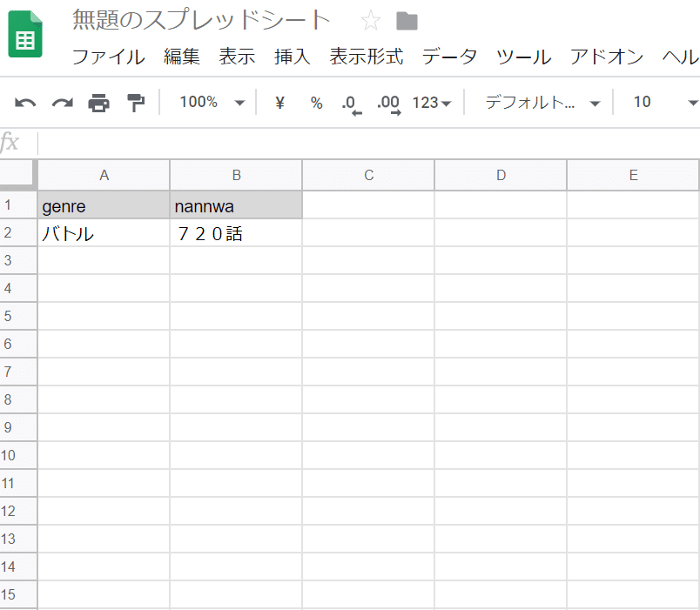Select row 2 header
The width and height of the screenshot is (700, 610).
point(18,232)
